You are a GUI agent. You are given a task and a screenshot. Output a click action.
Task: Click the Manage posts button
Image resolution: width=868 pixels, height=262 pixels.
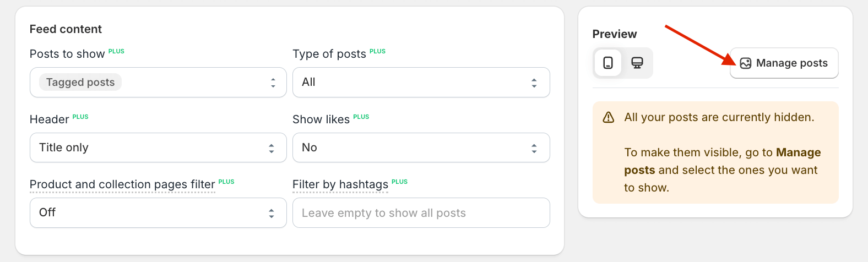(x=784, y=63)
